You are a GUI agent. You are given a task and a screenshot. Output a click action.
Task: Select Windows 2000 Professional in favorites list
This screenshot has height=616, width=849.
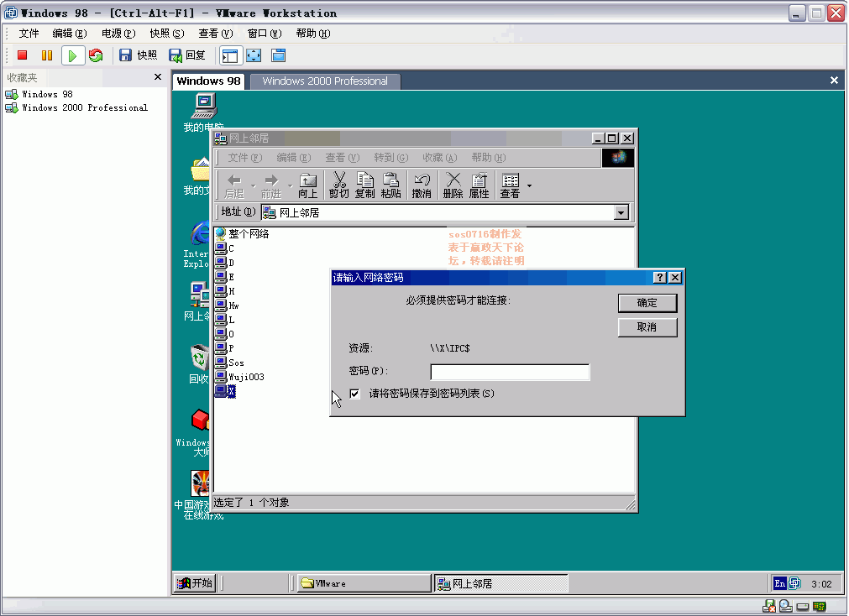76,107
